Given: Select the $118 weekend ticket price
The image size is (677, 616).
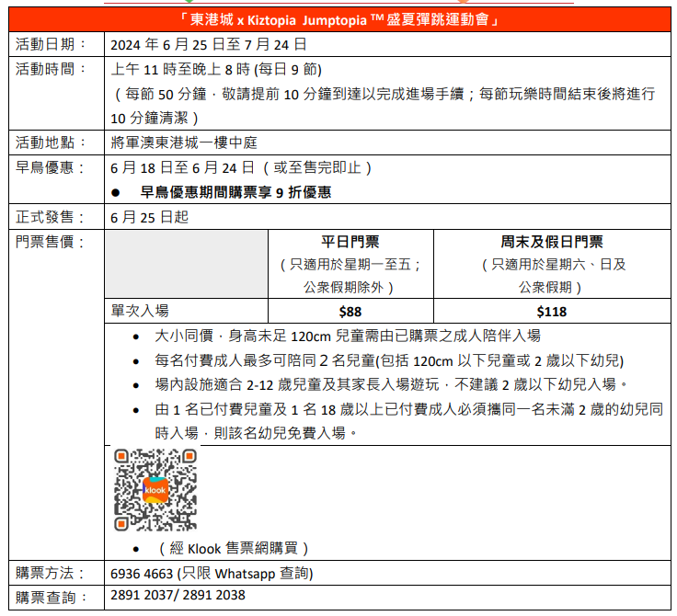Looking at the screenshot, I should click(x=552, y=312).
